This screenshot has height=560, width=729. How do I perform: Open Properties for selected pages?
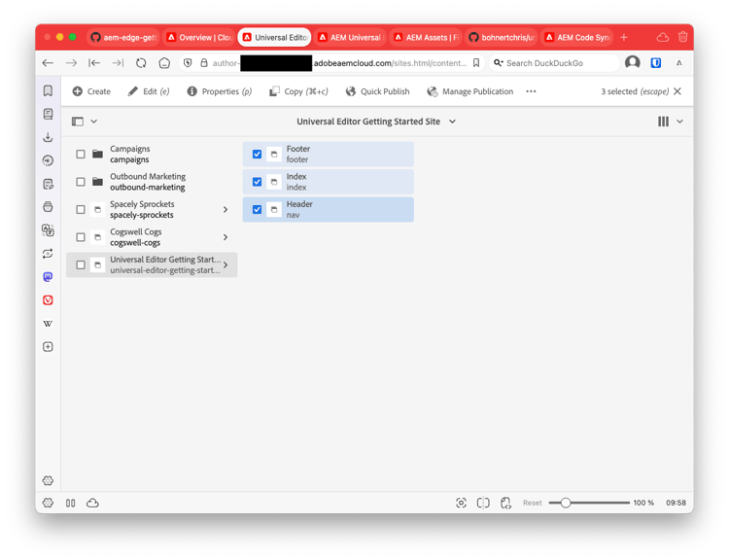tap(220, 91)
